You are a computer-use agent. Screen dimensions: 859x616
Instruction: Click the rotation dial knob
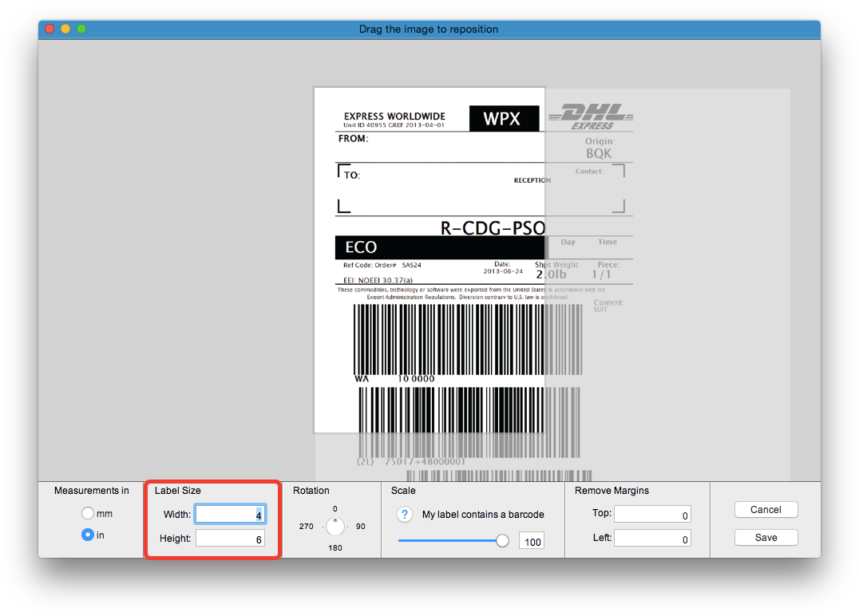tap(335, 527)
